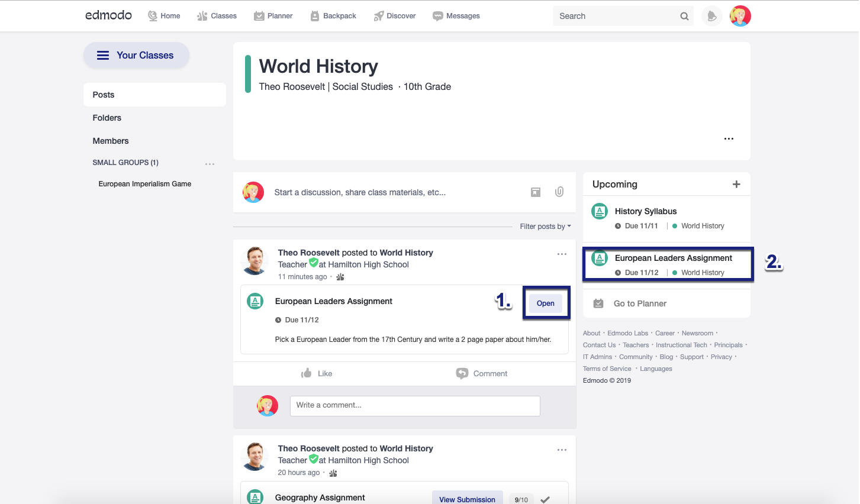Click the History Syllabus assignment icon

coord(600,211)
